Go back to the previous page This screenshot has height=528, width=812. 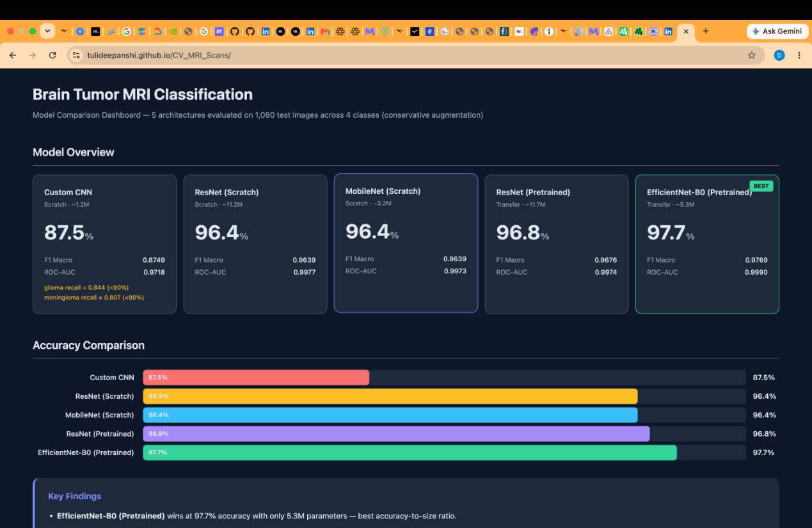coord(12,55)
